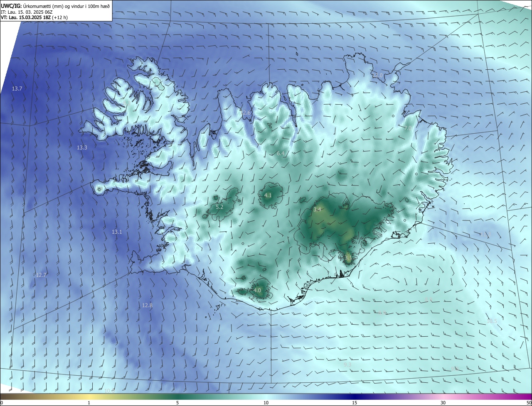This screenshot has width=532, height=406.
Task: Click the 13.3 value label west of Westfjords
Action: pyautogui.click(x=82, y=148)
